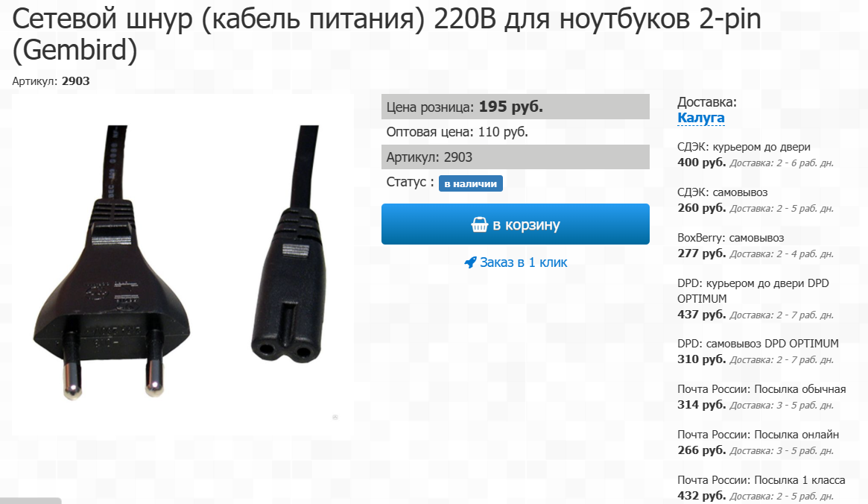This screenshot has height=504, width=868.
Task: Select Почта России Посылка обычная option
Action: coord(761,397)
